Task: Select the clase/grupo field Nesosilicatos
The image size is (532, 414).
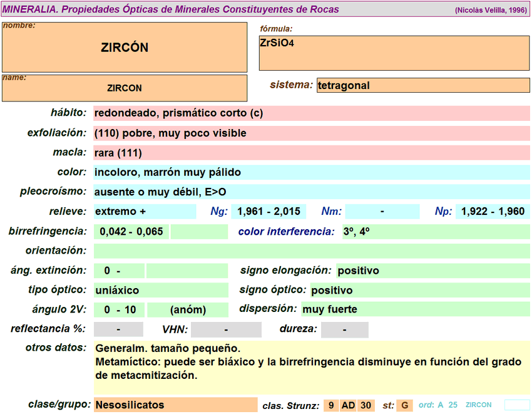Action: (x=175, y=405)
